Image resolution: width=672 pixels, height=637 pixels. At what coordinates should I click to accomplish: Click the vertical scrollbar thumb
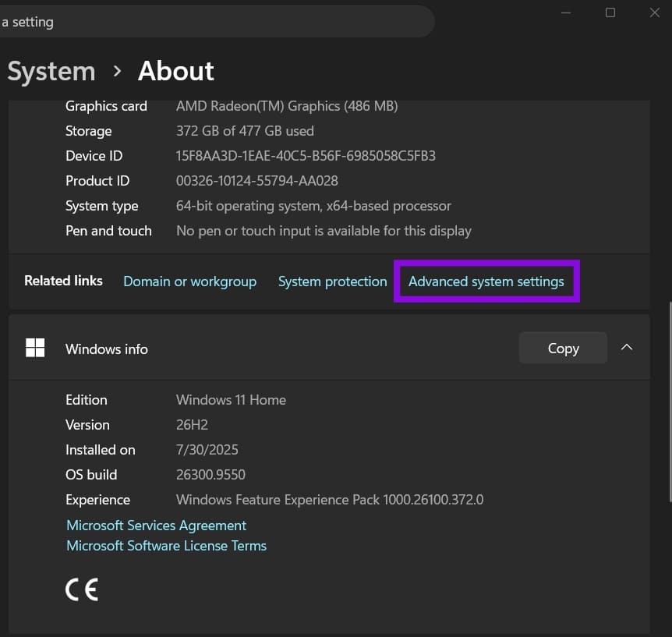[670, 402]
